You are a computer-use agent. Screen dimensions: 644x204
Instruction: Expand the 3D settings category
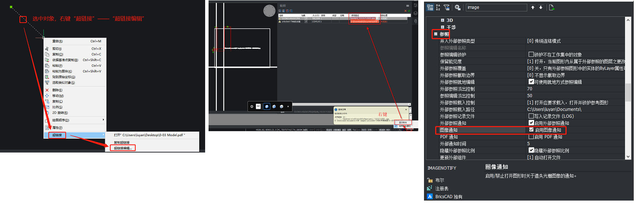tap(442, 20)
